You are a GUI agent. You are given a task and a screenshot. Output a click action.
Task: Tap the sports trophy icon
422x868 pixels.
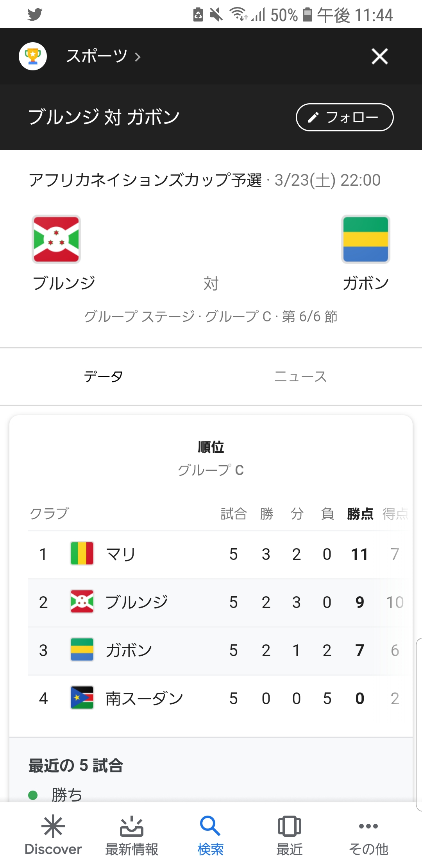(x=33, y=56)
